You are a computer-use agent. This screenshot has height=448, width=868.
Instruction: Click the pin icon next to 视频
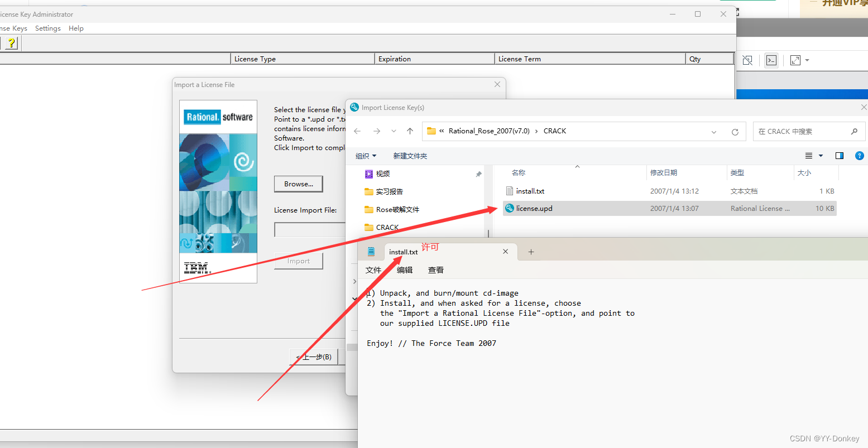pyautogui.click(x=478, y=174)
